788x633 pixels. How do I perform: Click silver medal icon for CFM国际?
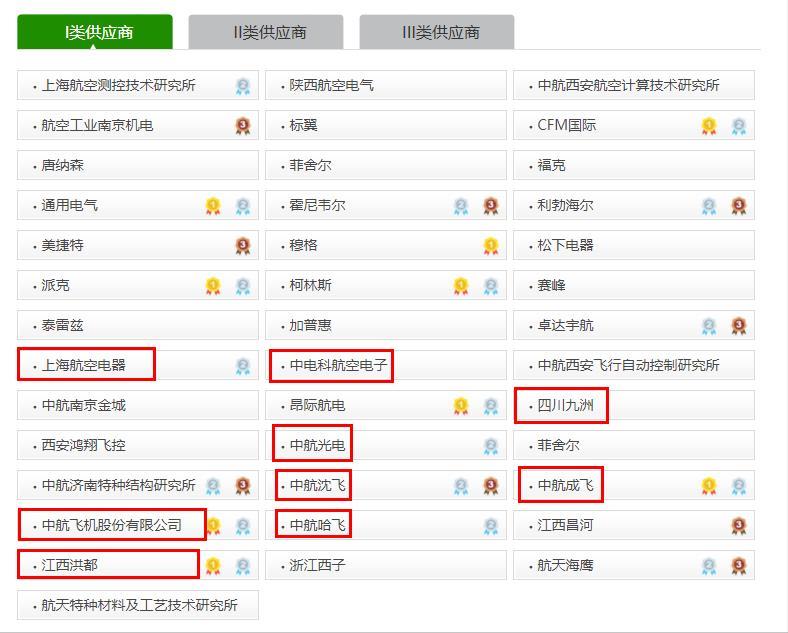739,126
